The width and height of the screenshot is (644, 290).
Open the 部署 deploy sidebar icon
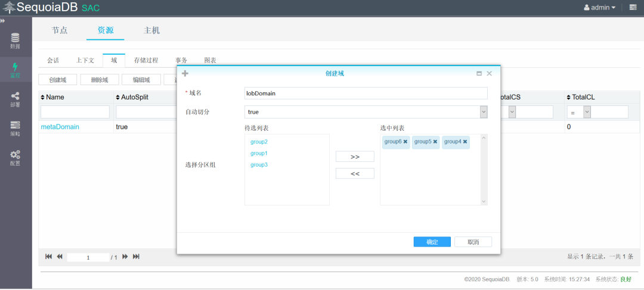[x=15, y=99]
